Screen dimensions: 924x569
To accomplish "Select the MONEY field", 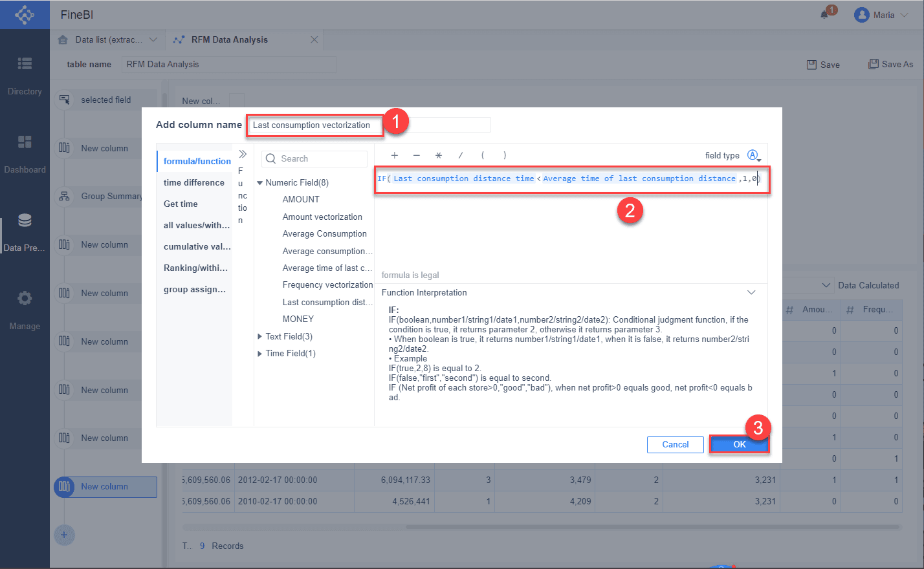I will click(298, 319).
